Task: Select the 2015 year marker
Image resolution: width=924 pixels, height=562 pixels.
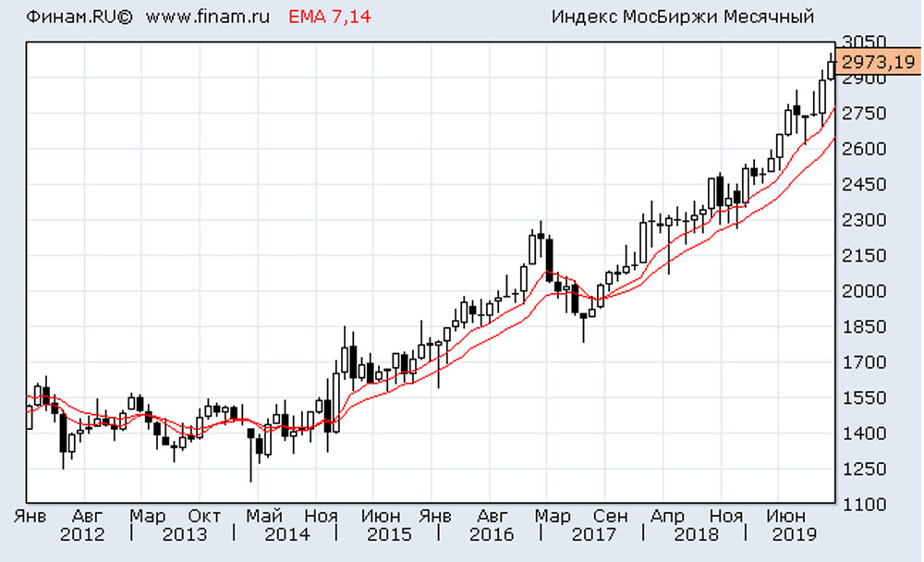Action: pos(387,534)
